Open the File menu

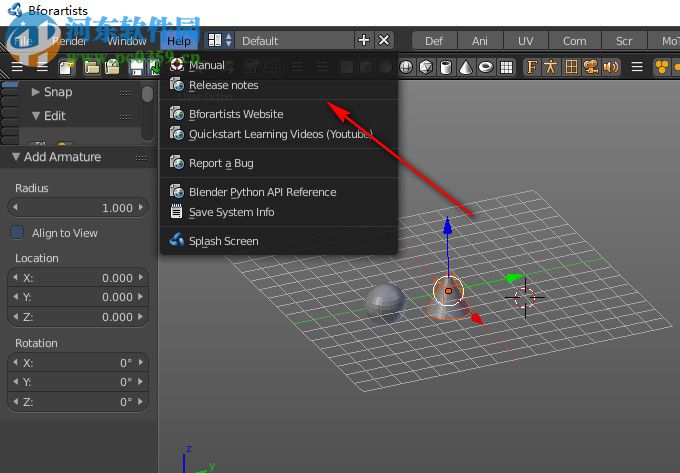tap(23, 41)
